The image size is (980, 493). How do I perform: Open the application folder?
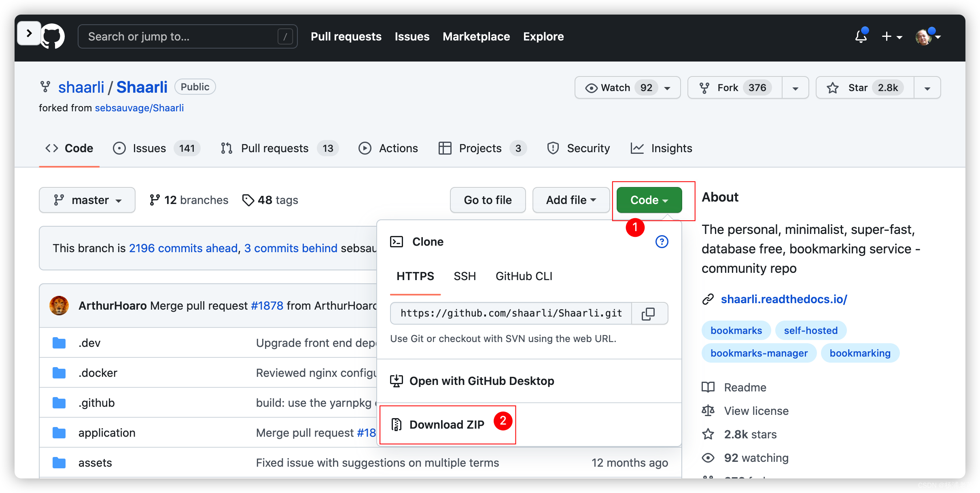pos(107,433)
